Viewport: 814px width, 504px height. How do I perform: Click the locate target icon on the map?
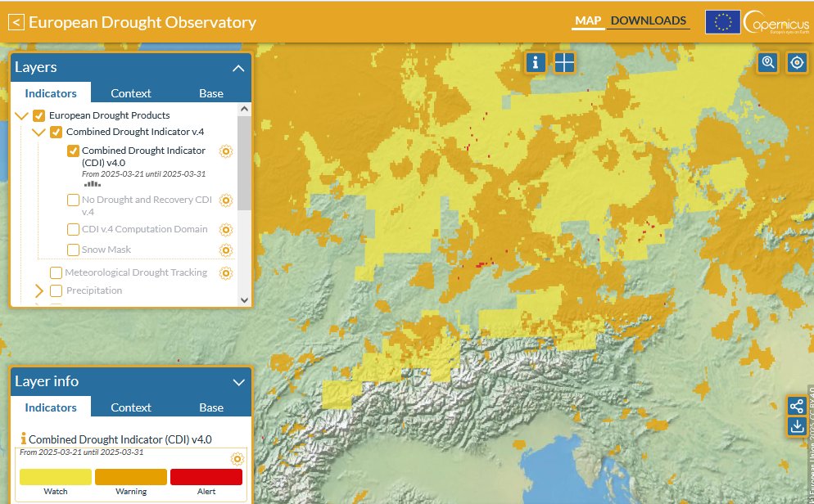coord(797,63)
